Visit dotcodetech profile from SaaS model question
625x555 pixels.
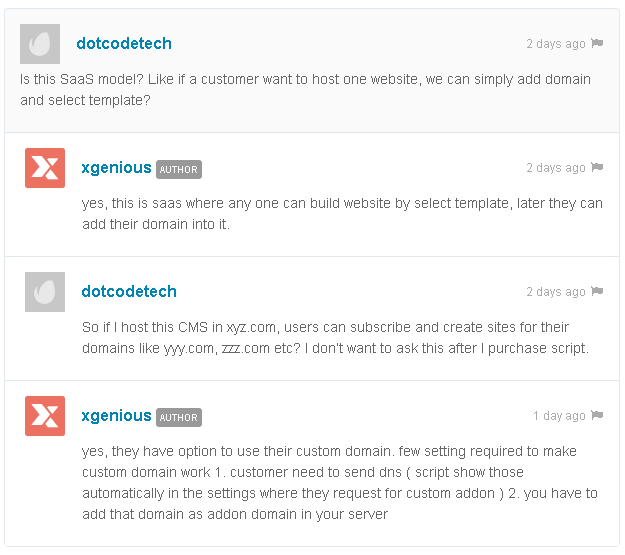[x=124, y=43]
